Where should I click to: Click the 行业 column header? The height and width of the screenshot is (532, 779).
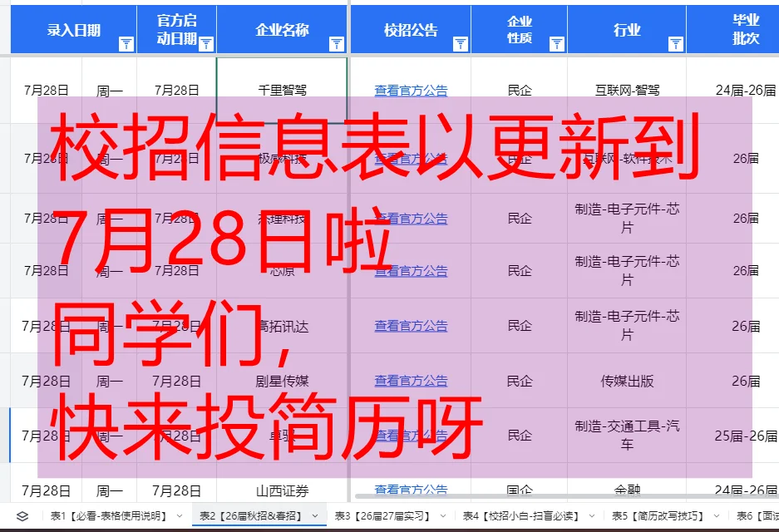point(627,30)
